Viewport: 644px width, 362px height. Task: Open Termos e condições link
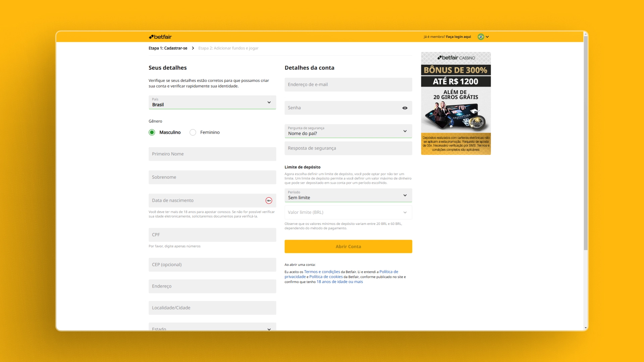pyautogui.click(x=322, y=272)
